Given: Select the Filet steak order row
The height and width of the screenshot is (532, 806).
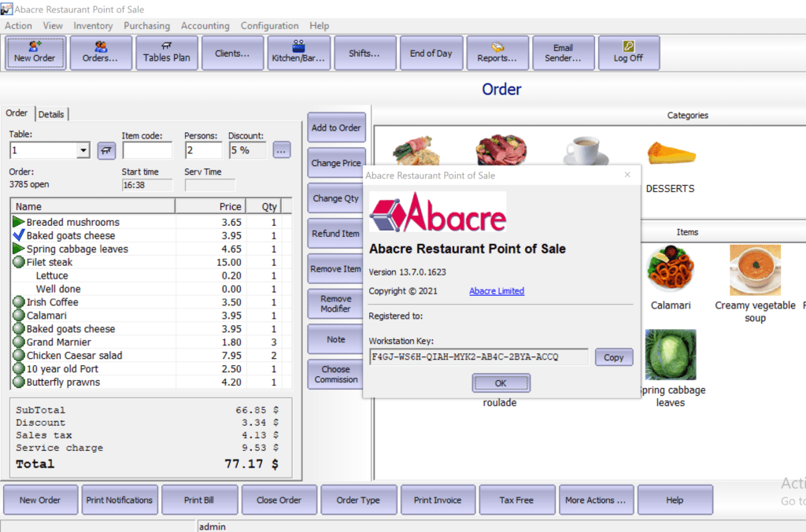Looking at the screenshot, I should 50,262.
